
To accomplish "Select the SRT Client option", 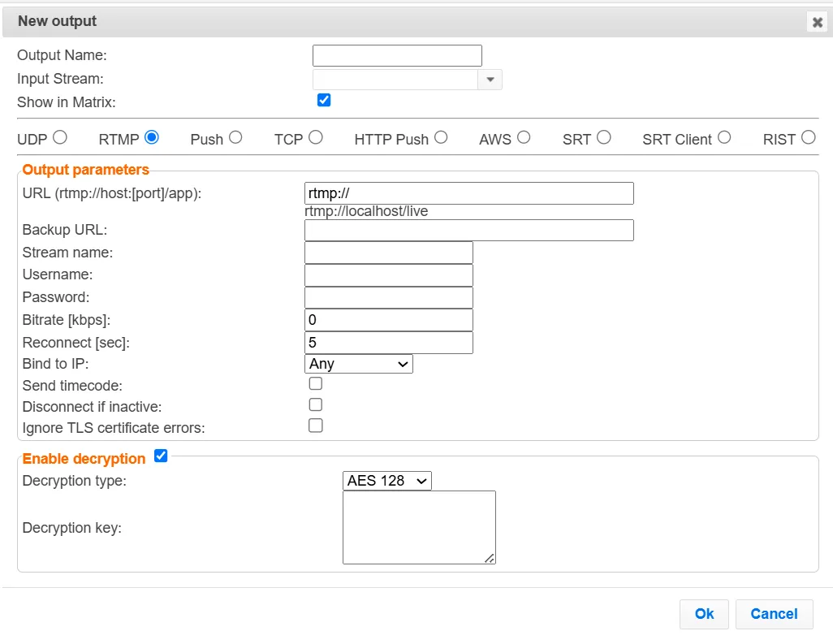I will click(724, 137).
